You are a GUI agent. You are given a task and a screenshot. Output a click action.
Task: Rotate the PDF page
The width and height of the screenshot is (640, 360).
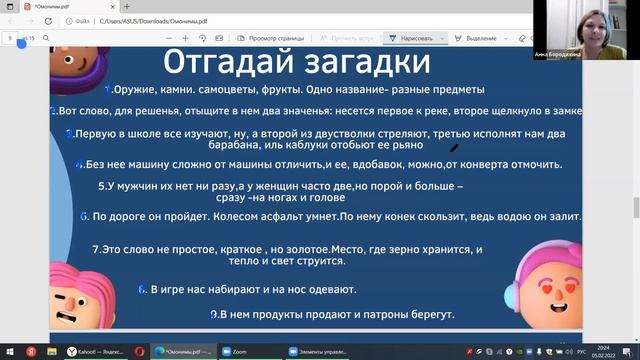[x=202, y=38]
